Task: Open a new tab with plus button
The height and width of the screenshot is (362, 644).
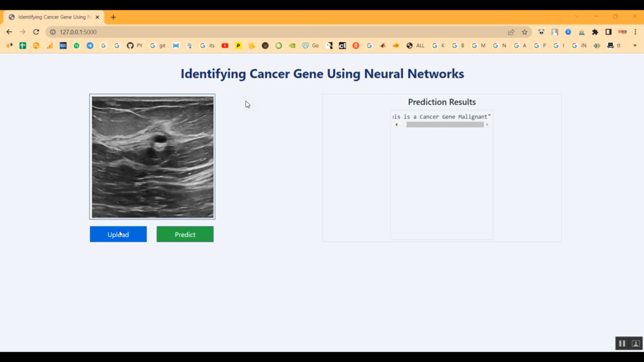Action: tap(113, 17)
